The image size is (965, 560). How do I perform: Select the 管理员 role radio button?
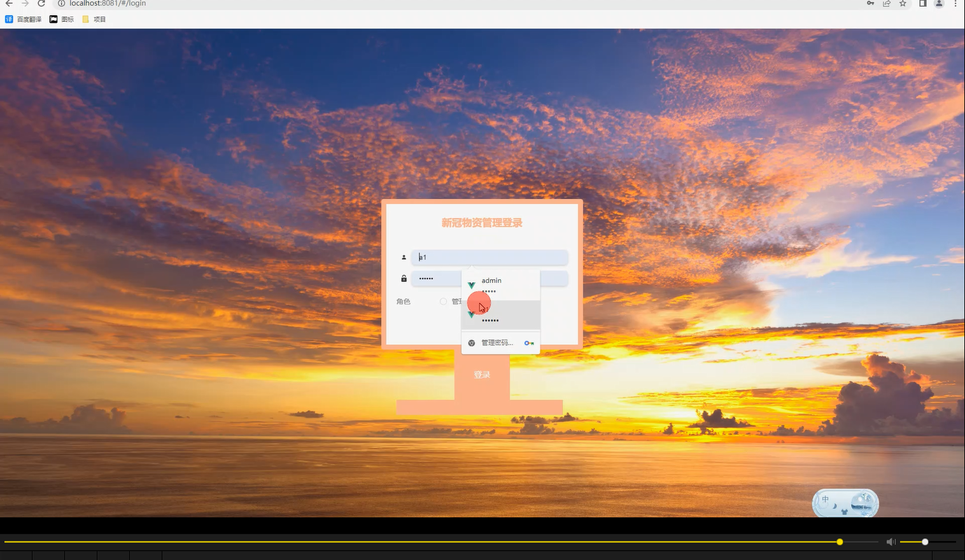(444, 302)
